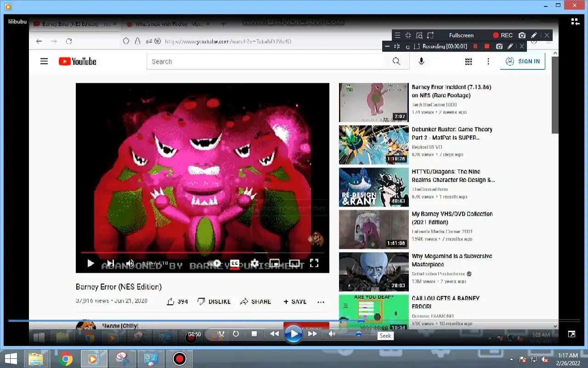
Task: Like the video with thumbs-up 394
Action: [177, 302]
